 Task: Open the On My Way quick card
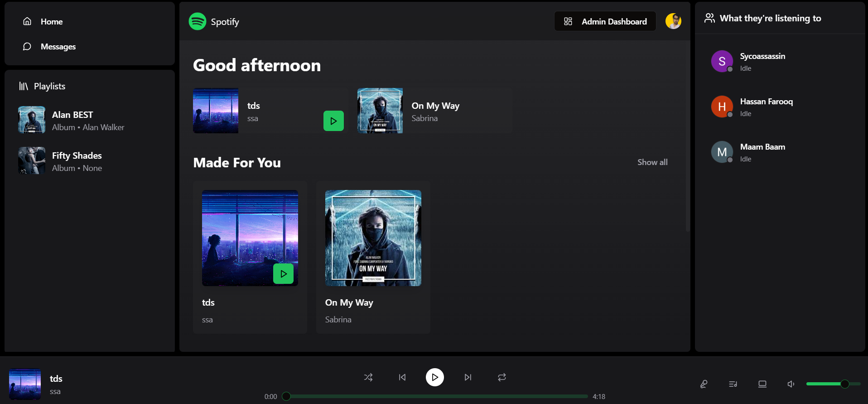click(x=435, y=111)
